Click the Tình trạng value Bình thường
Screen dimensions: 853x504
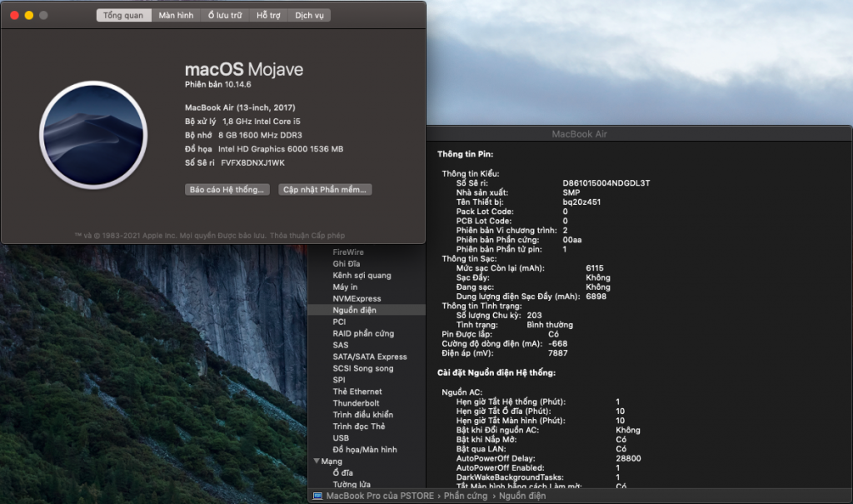coord(550,325)
